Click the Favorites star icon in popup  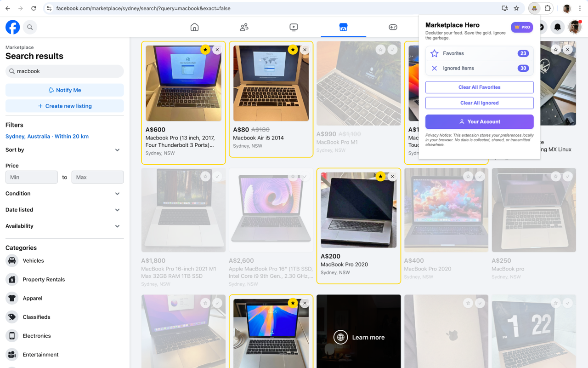pos(434,53)
